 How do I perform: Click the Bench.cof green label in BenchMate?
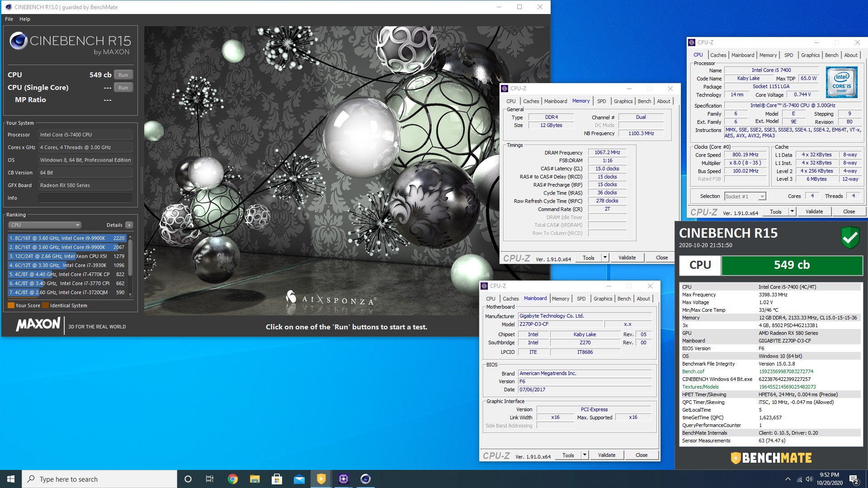(x=693, y=371)
